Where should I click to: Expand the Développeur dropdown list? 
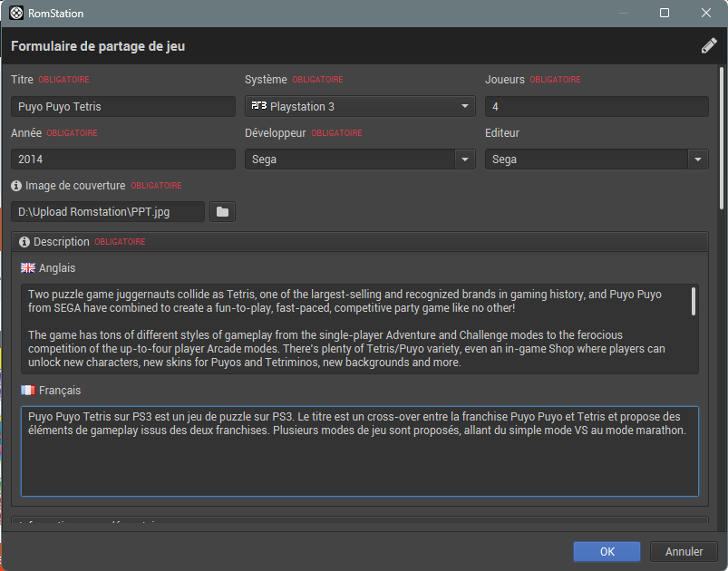(x=465, y=160)
